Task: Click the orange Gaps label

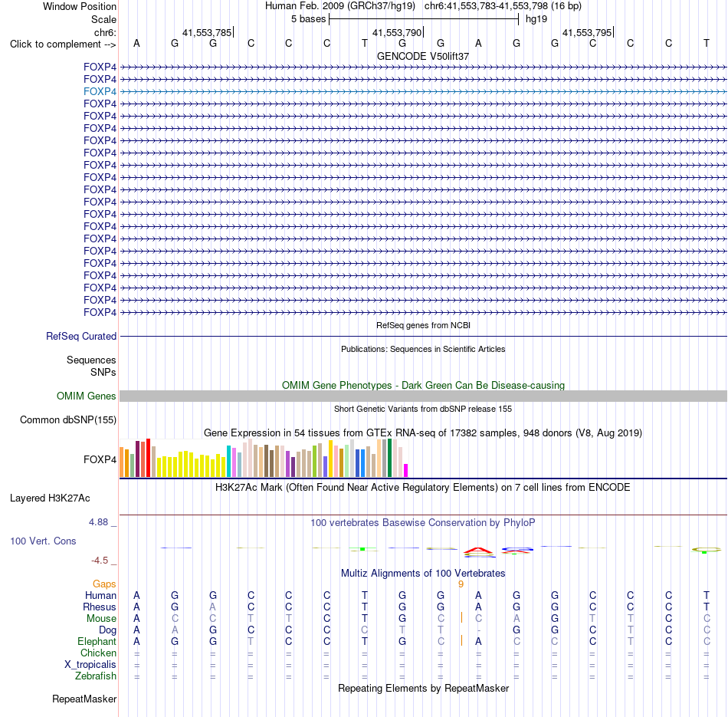Action: [104, 584]
